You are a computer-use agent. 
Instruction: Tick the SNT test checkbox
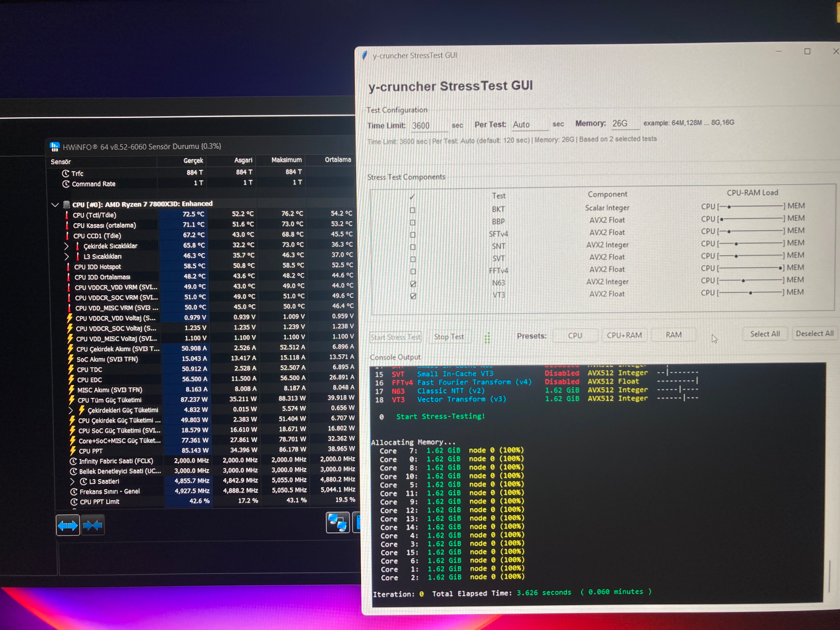tap(413, 247)
